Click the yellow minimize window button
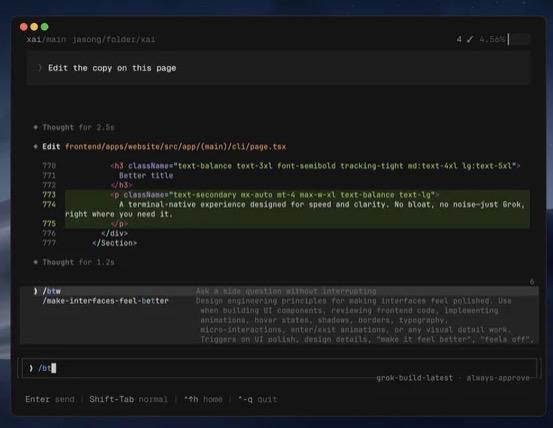 click(34, 27)
